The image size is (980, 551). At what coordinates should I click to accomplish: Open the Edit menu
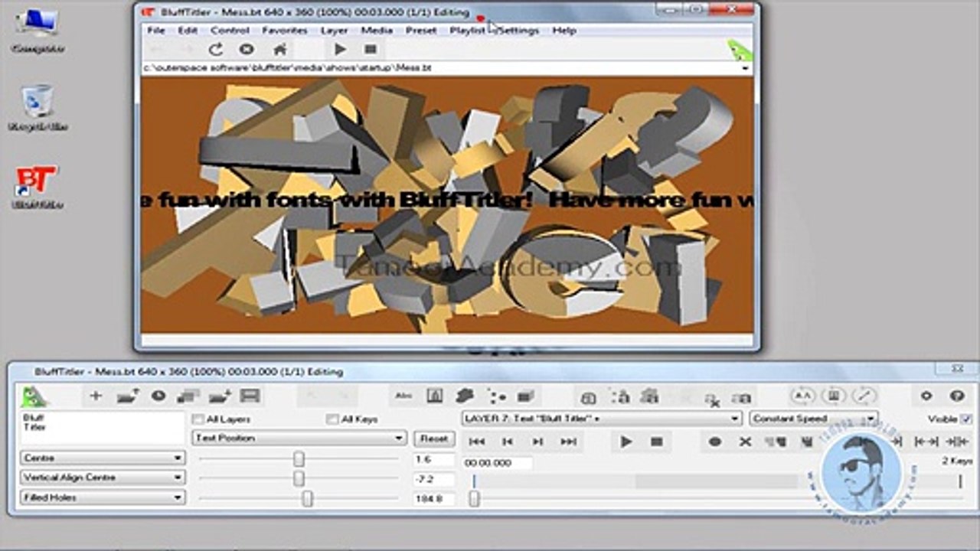pos(188,31)
